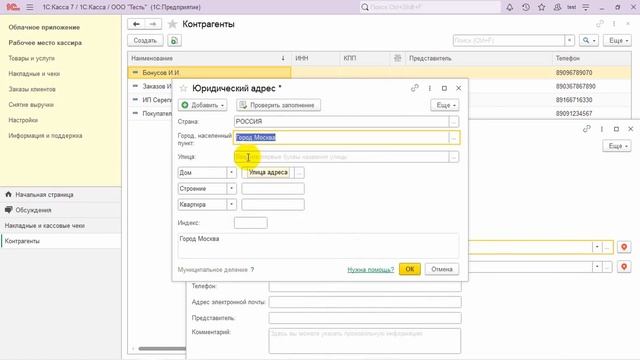
Task: Go back with left arrow button
Action: coord(136,24)
